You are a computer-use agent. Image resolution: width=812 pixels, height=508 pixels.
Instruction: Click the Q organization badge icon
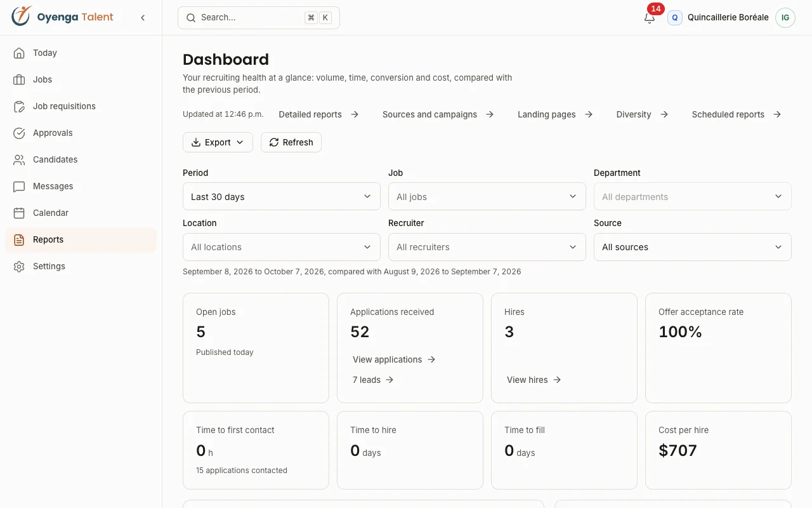point(675,18)
